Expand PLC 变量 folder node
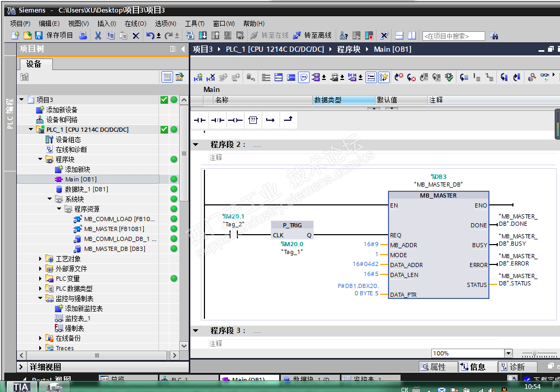This screenshot has width=560, height=392. (40, 279)
